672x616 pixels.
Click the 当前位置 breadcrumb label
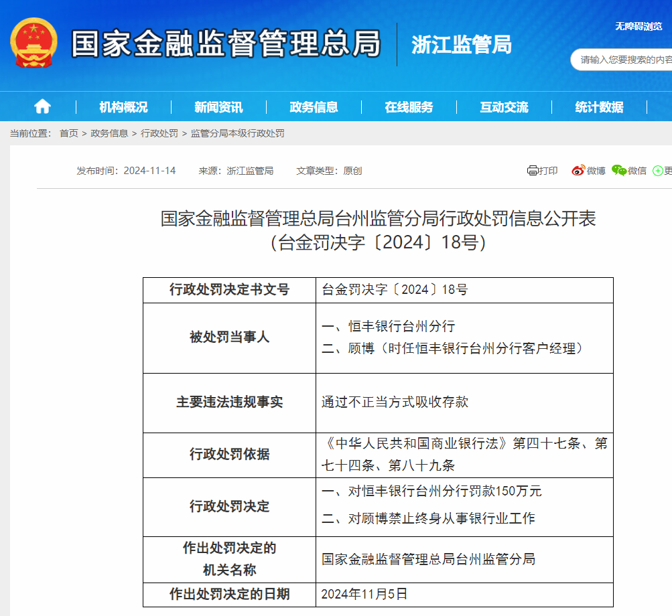30,133
